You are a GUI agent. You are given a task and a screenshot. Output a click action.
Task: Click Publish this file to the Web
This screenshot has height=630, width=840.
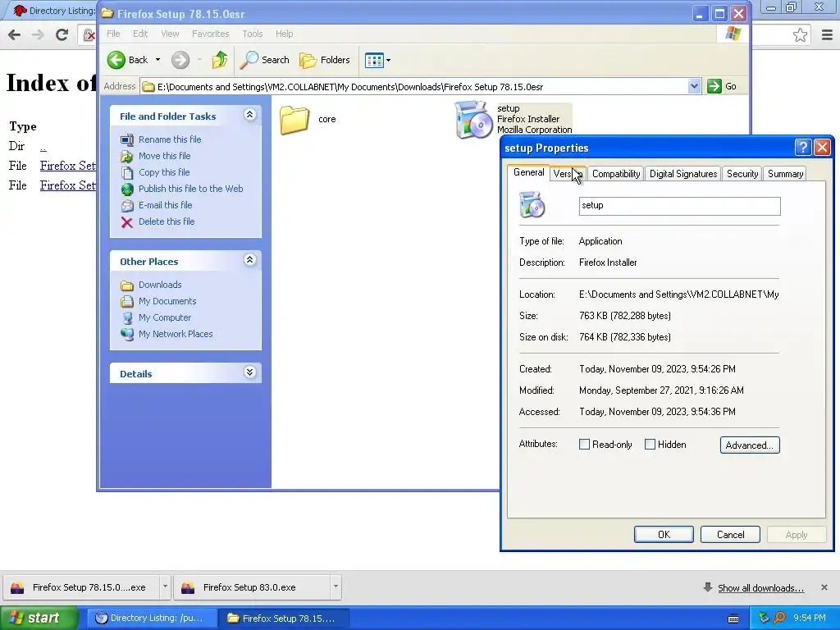190,189
